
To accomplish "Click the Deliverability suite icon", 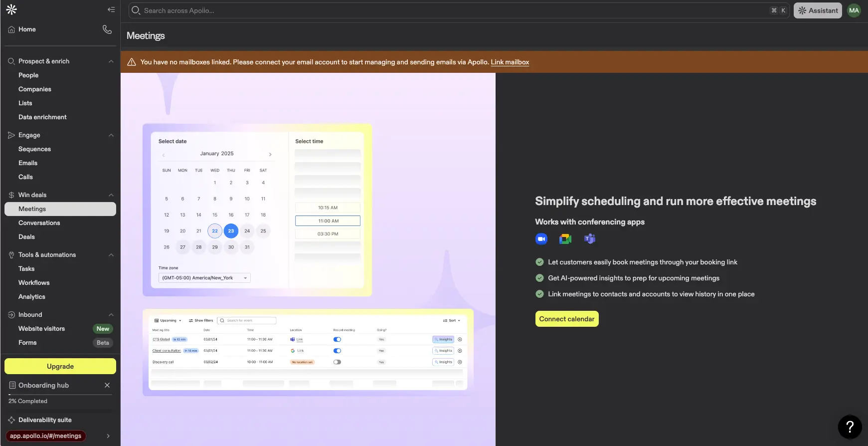I will (11, 420).
